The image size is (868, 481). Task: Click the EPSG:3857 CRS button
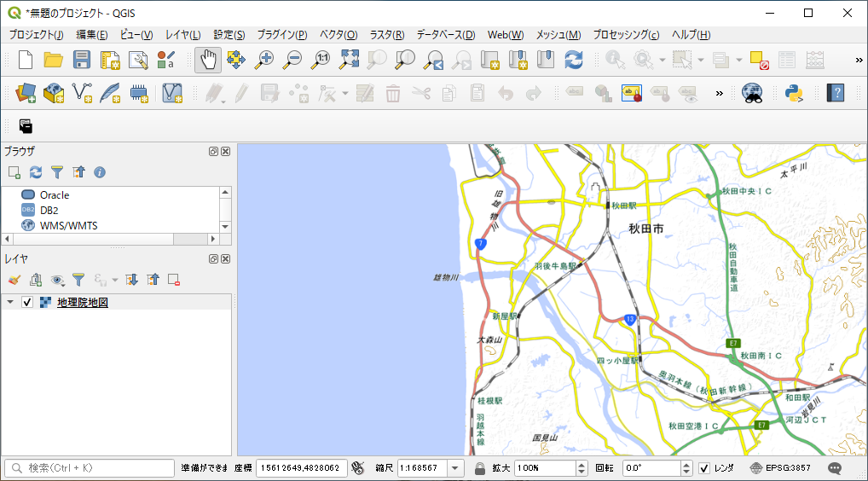tap(780, 468)
